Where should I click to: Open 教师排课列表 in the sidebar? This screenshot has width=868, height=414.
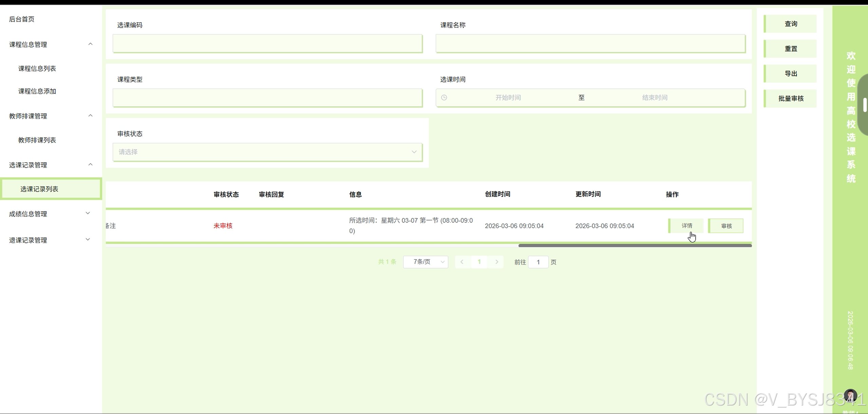[37, 140]
